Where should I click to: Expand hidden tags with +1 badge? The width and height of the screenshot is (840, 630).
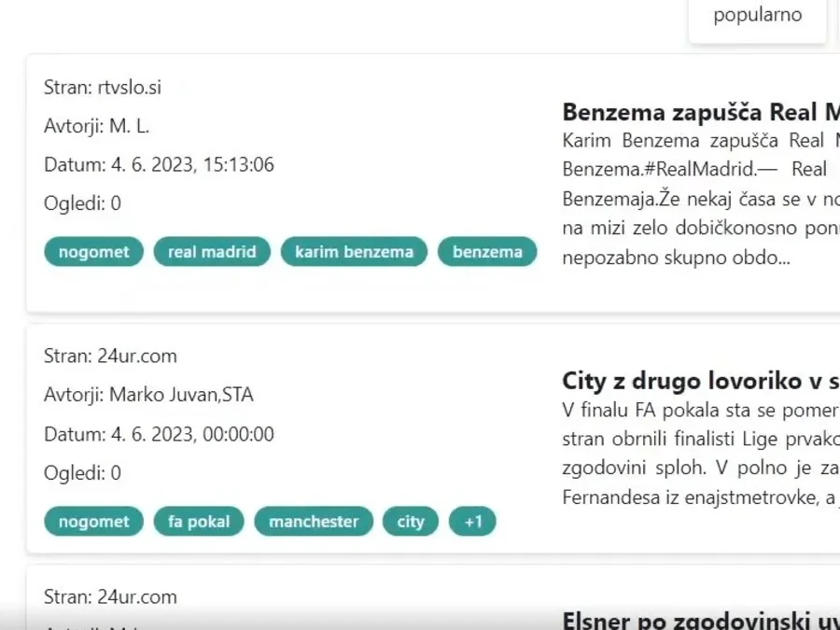click(472, 521)
